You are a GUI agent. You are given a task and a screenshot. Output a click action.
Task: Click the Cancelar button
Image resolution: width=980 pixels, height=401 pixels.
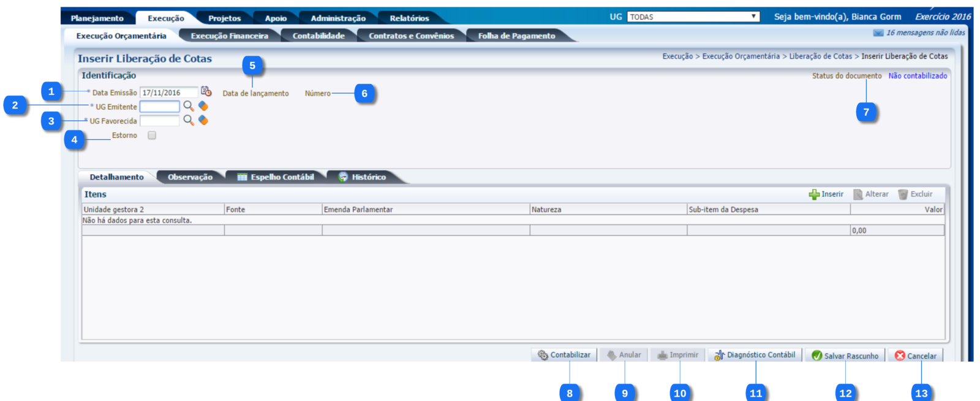tap(916, 356)
